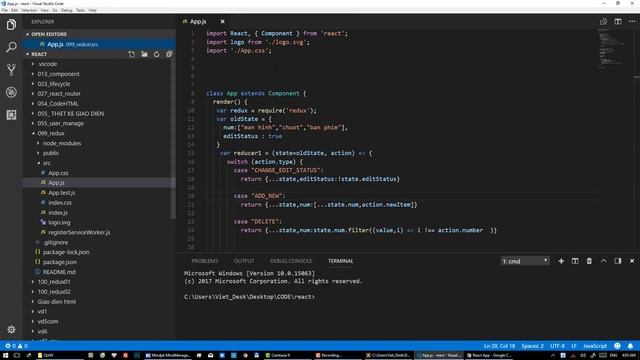Collapse the 099_redux folder
Screen dimensions: 640x360
(51, 133)
